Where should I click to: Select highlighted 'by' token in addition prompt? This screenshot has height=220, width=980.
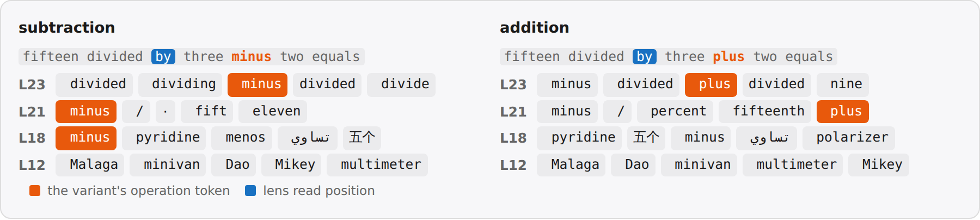(645, 57)
